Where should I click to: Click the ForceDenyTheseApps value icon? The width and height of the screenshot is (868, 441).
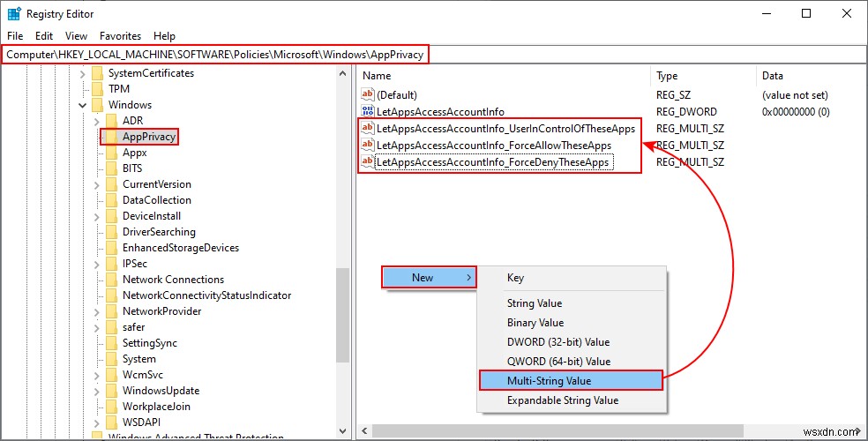(368, 161)
